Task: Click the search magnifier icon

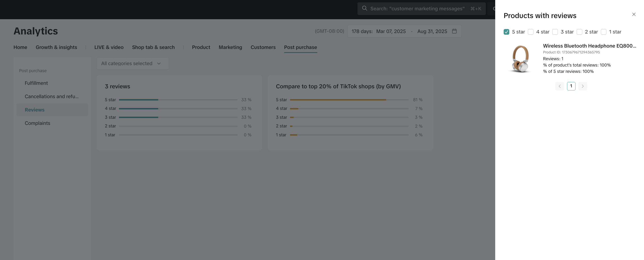Action: pyautogui.click(x=364, y=8)
